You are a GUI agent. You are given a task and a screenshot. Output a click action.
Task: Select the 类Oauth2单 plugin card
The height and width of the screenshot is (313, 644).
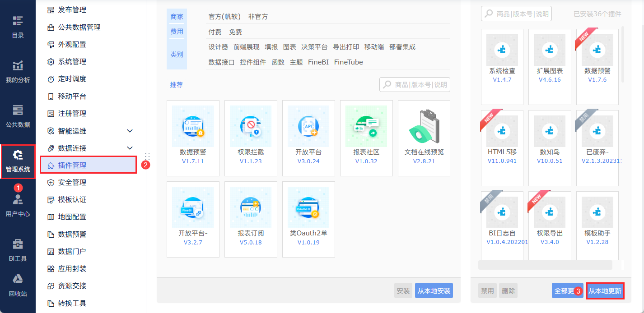[308, 219]
